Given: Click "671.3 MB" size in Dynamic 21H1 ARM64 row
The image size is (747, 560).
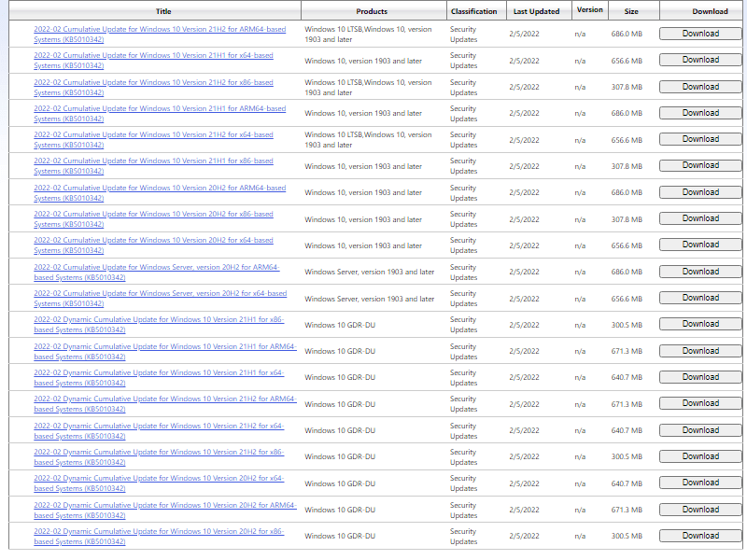Looking at the screenshot, I should [x=627, y=352].
